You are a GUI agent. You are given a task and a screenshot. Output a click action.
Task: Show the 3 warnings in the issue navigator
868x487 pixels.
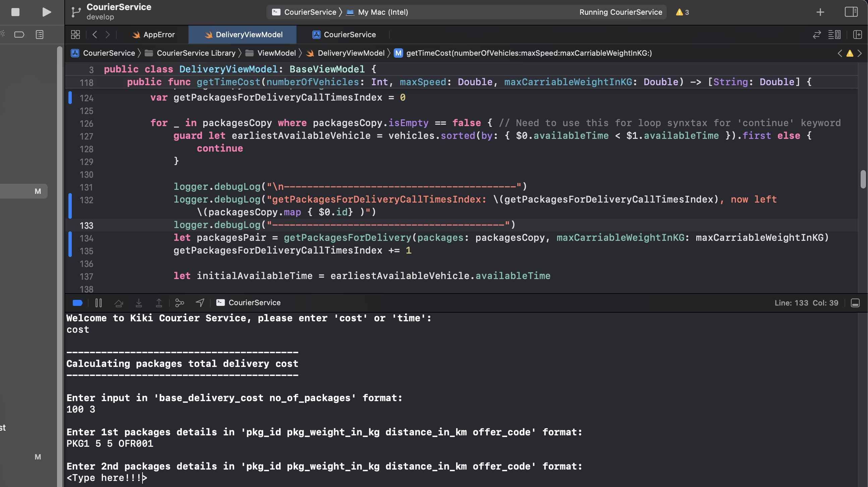[x=682, y=12]
